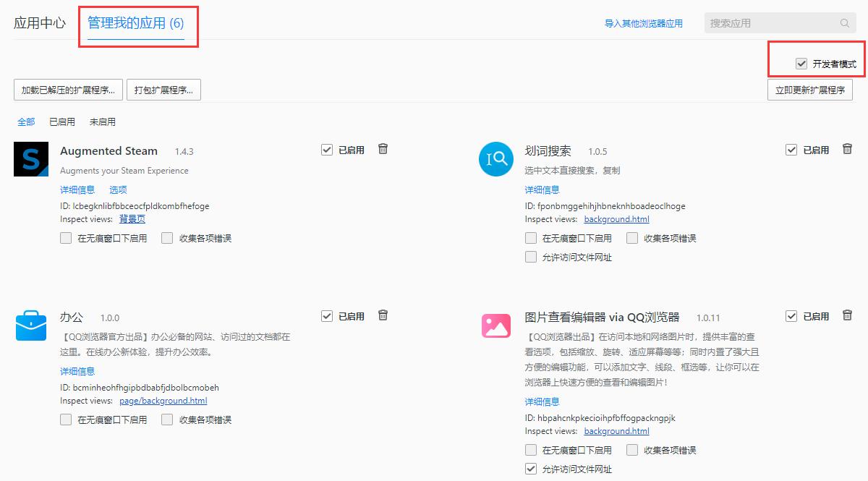
Task: Click the Augmented Steam extension icon
Action: click(x=30, y=159)
